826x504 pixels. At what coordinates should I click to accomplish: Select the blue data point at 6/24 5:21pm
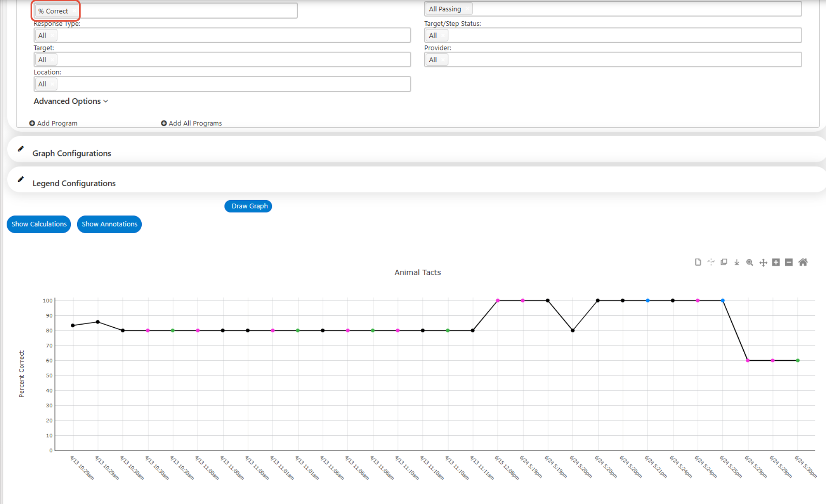click(x=648, y=301)
